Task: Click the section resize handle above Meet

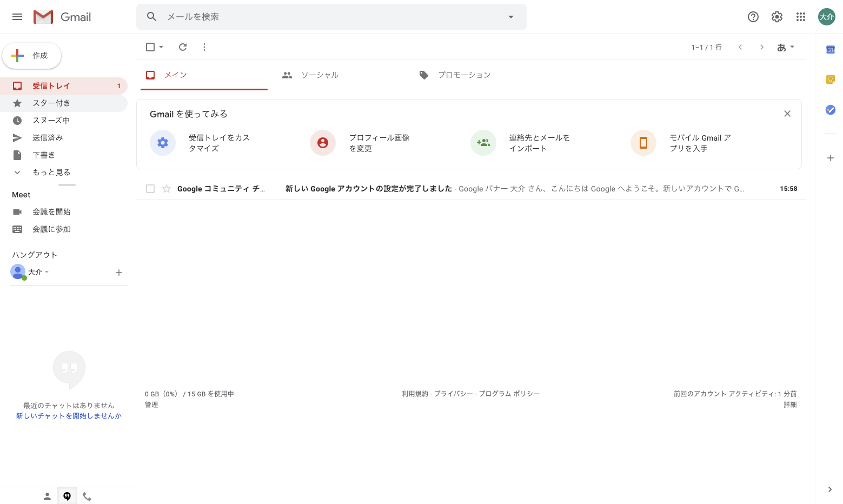Action: pyautogui.click(x=67, y=185)
